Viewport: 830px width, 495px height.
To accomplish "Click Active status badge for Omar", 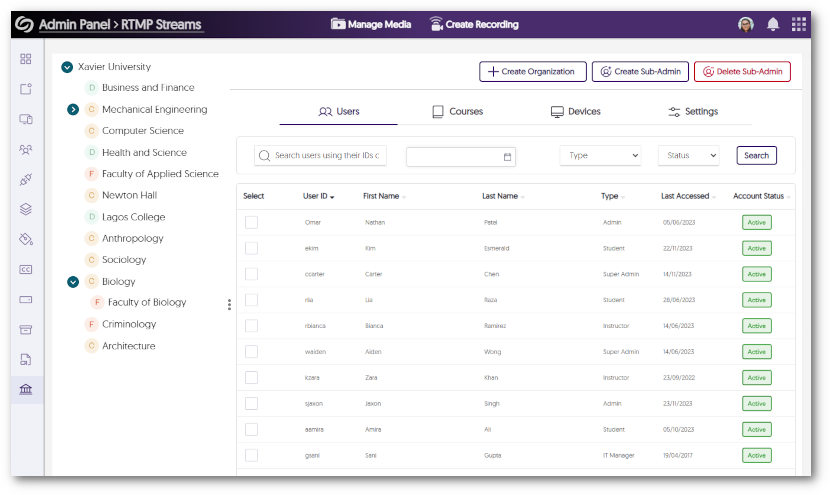I will [x=756, y=222].
